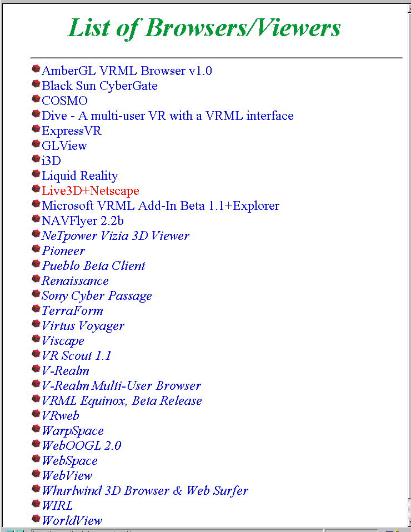Follow the i3D link

point(51,160)
